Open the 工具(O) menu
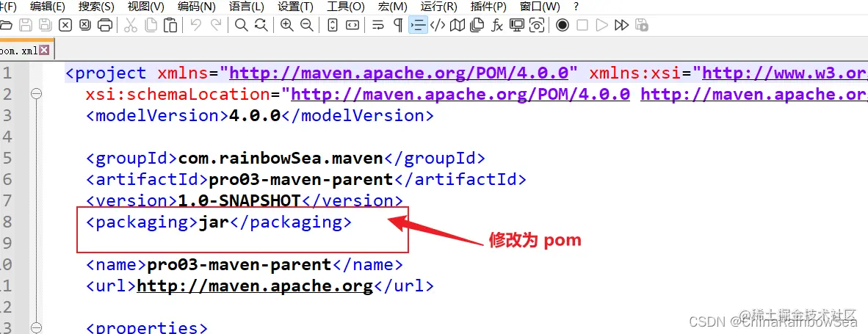This screenshot has height=334, width=868. click(345, 7)
